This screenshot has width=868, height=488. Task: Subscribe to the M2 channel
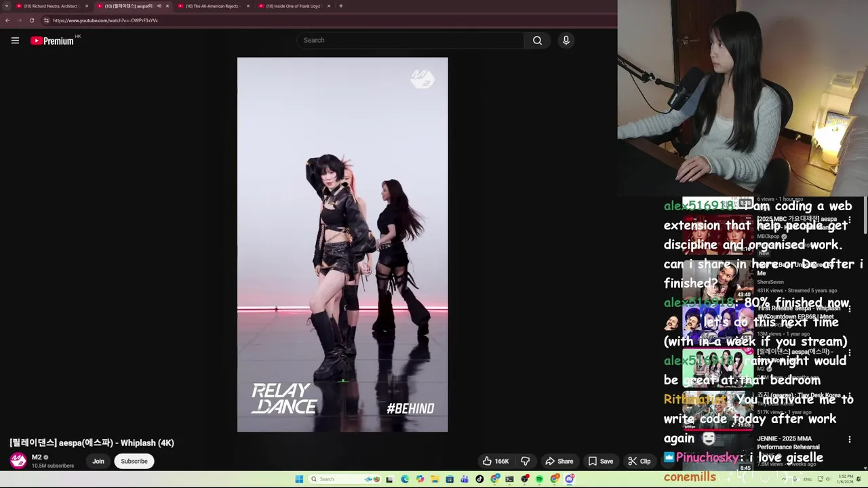tap(134, 461)
